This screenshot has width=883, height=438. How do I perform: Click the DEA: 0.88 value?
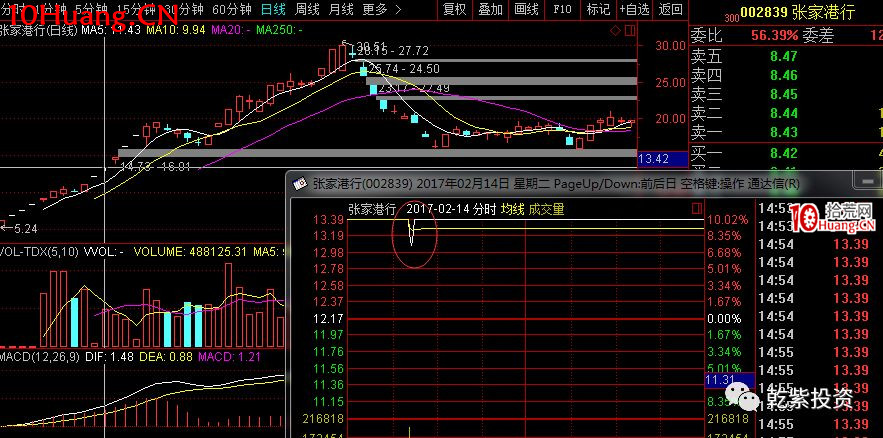pos(166,357)
